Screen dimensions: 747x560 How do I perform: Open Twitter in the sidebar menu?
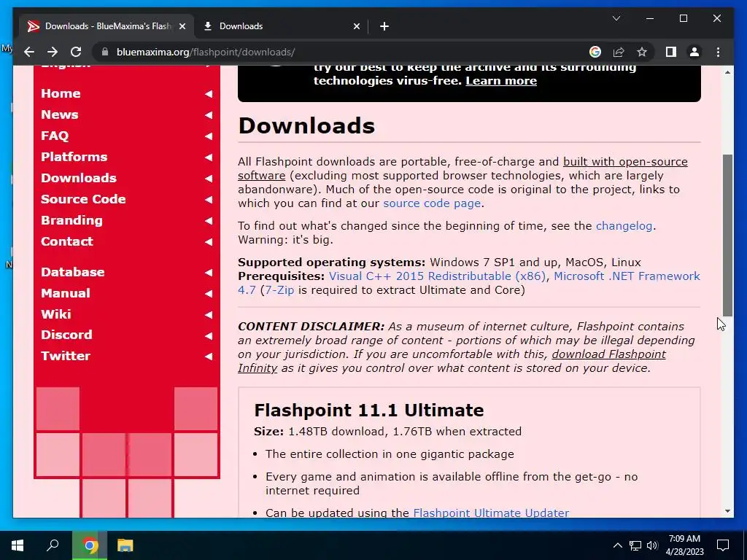(65, 356)
